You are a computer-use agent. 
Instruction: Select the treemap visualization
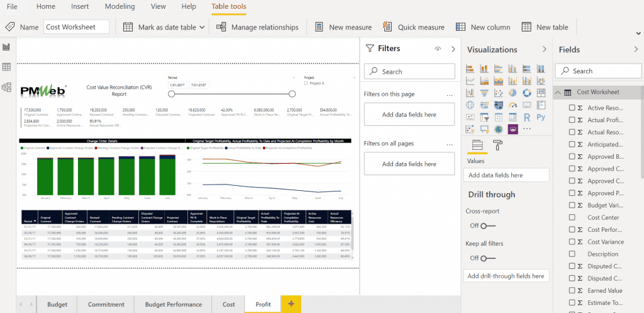(x=541, y=93)
